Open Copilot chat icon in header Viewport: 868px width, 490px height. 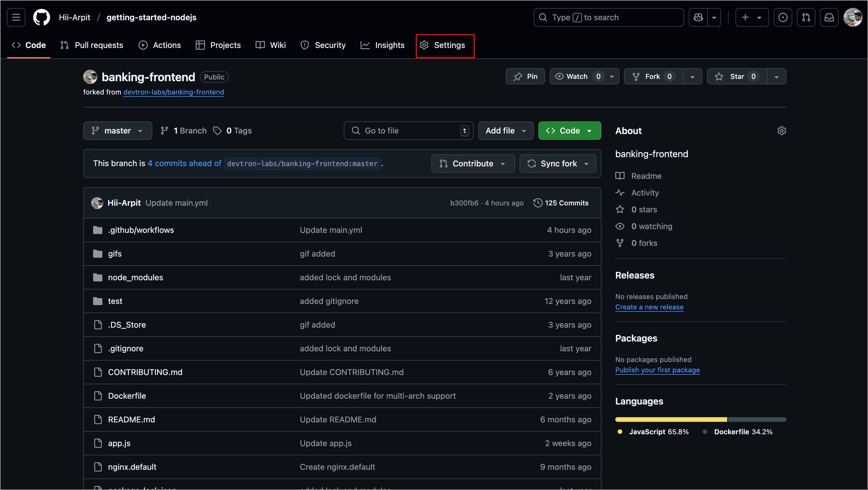point(698,17)
